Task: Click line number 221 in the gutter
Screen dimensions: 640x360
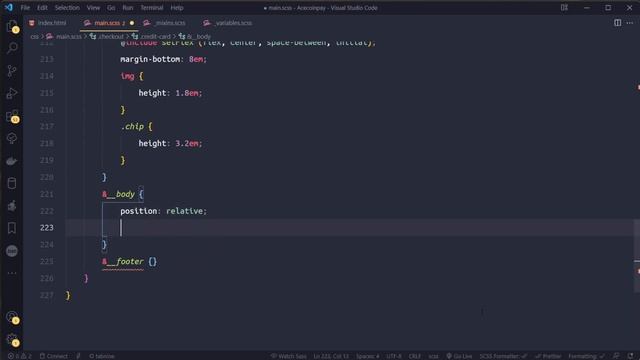Action: coord(47,194)
